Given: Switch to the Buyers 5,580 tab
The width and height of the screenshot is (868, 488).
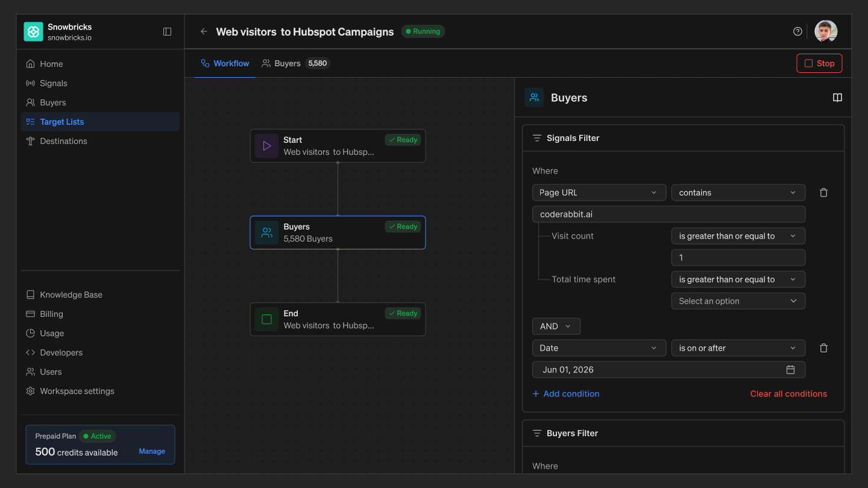Looking at the screenshot, I should (296, 63).
